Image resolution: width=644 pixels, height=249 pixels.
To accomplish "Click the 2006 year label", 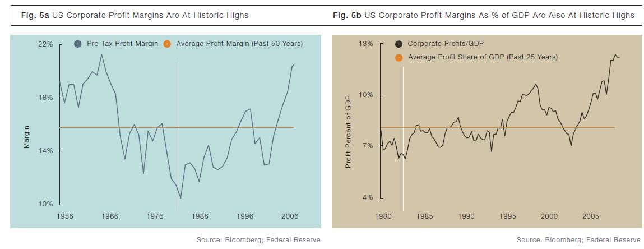I will (289, 216).
